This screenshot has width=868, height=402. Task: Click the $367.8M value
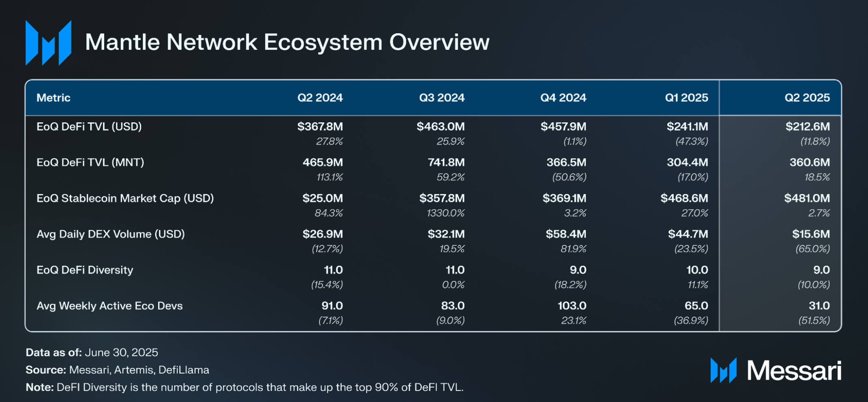pyautogui.click(x=320, y=127)
